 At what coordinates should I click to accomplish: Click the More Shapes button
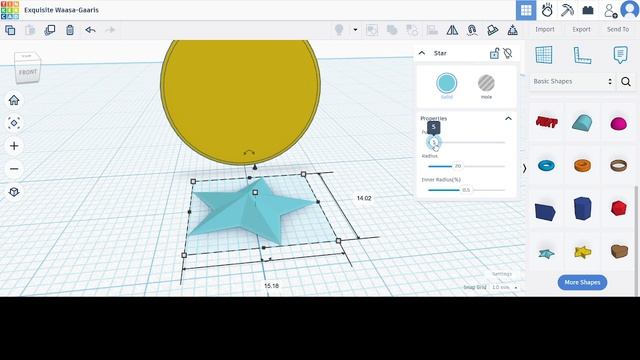click(582, 282)
